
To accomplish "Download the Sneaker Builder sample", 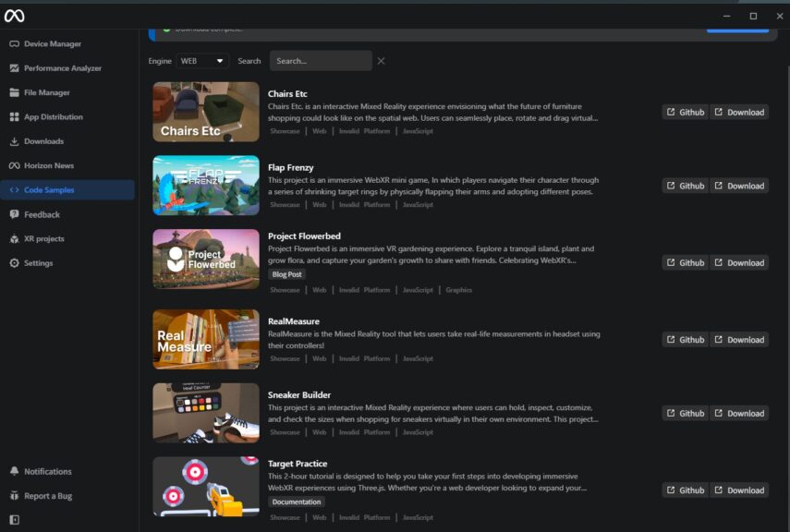I will (739, 414).
